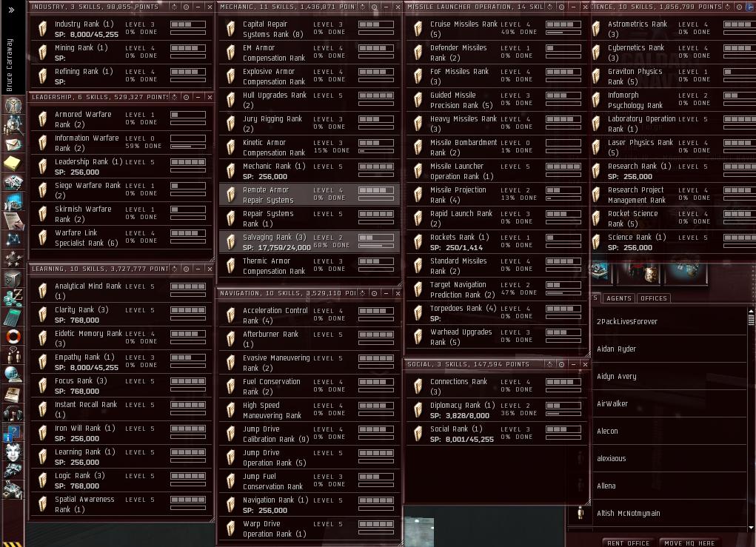
Task: Click the skill book icon for Diplomacy Rank
Action: (418, 410)
